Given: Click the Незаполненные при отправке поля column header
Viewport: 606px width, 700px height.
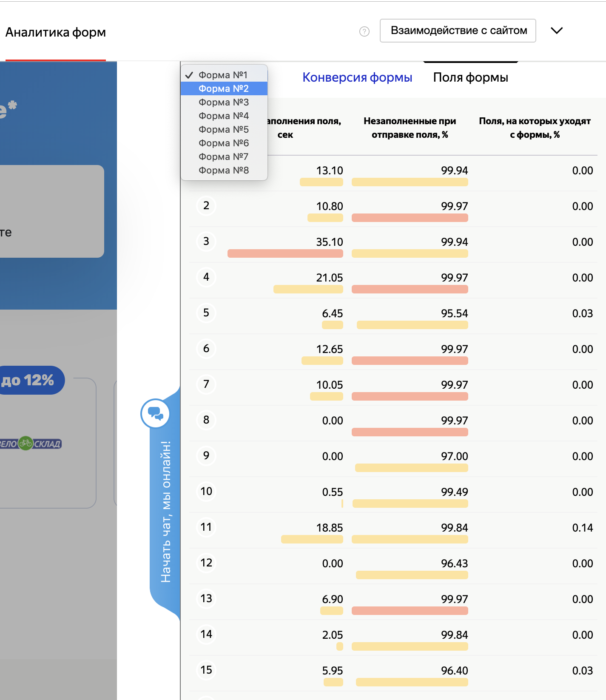Looking at the screenshot, I should 410,128.
